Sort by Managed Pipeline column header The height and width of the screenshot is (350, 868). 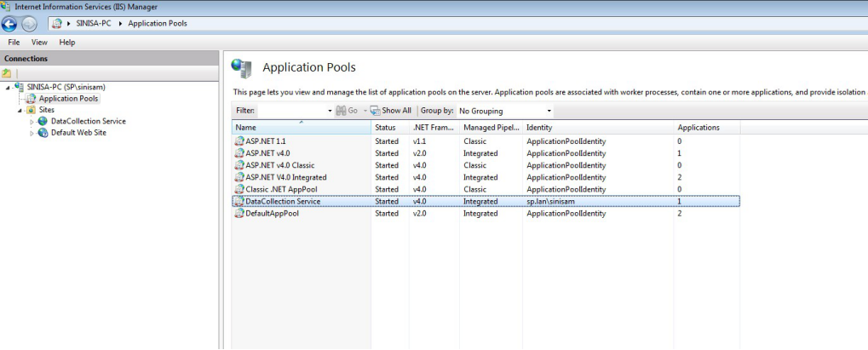tap(491, 128)
